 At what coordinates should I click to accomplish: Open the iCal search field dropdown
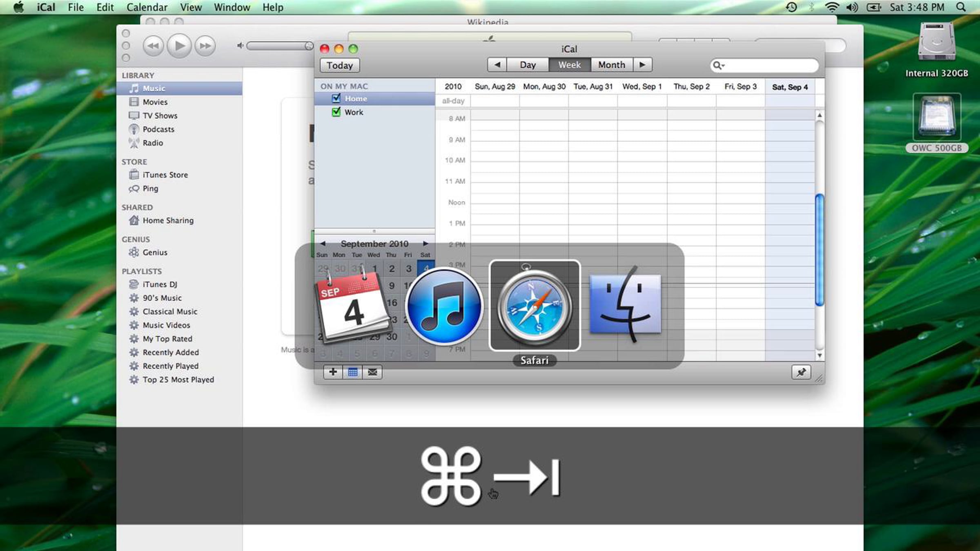(719, 65)
